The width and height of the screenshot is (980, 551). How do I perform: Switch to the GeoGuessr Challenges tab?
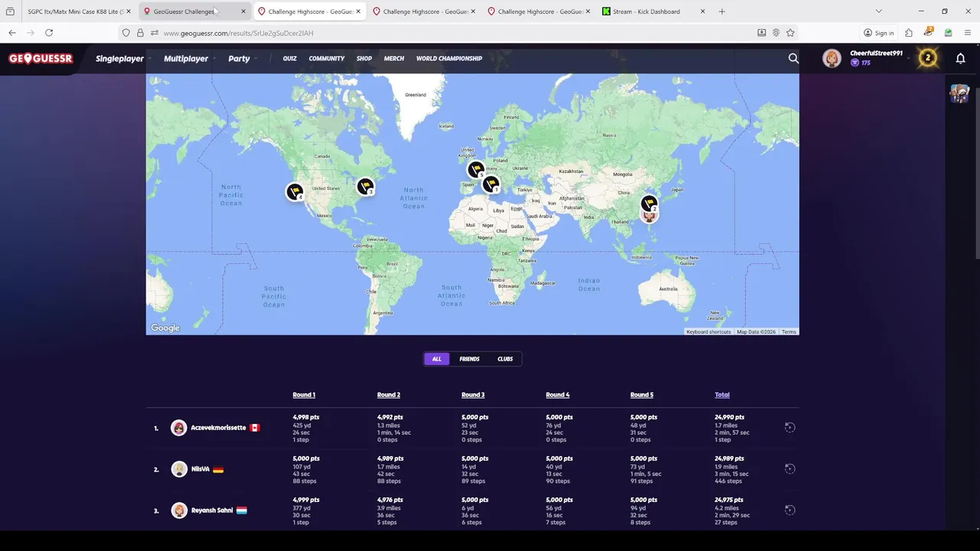point(195,11)
